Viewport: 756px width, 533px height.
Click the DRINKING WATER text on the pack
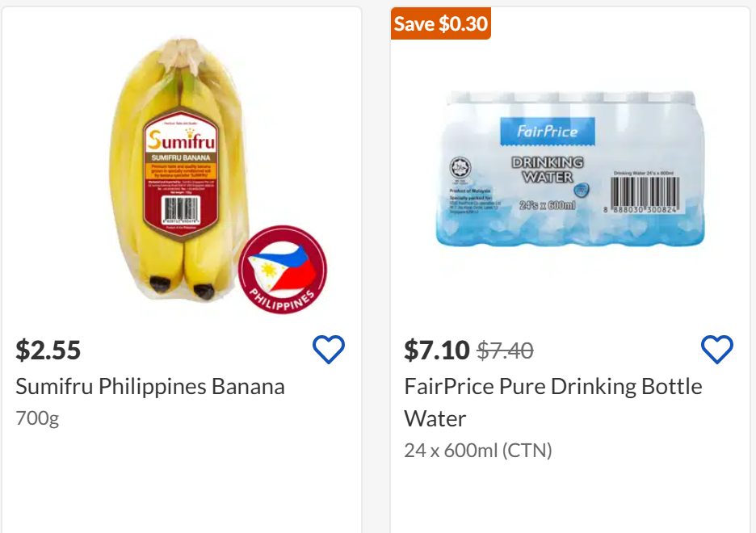pos(548,170)
